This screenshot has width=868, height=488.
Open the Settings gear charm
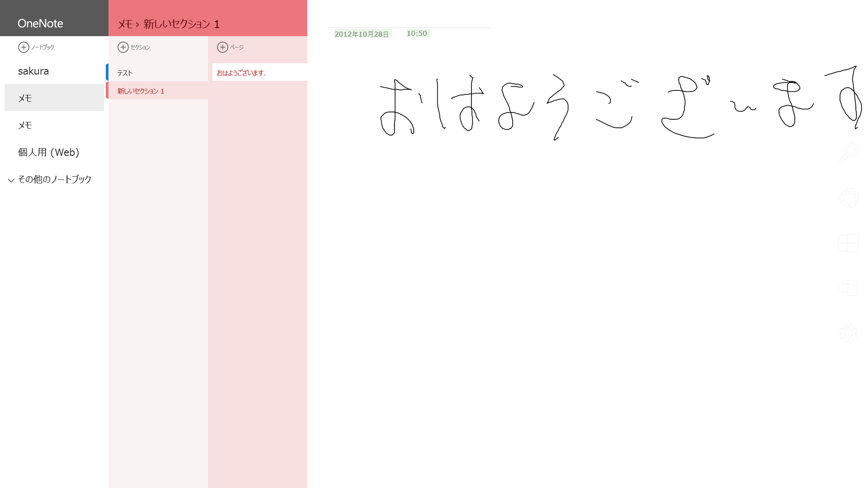click(849, 333)
